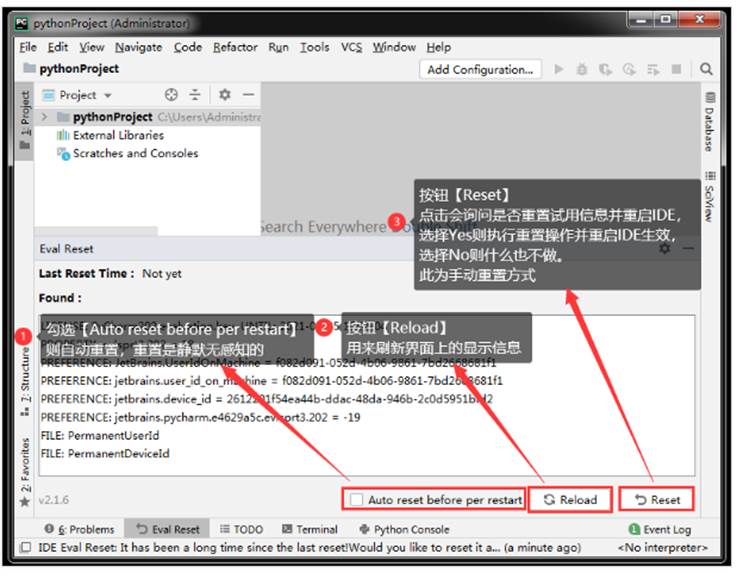The height and width of the screenshot is (579, 737).
Task: Open the Structure side tool window
Action: pos(25,382)
